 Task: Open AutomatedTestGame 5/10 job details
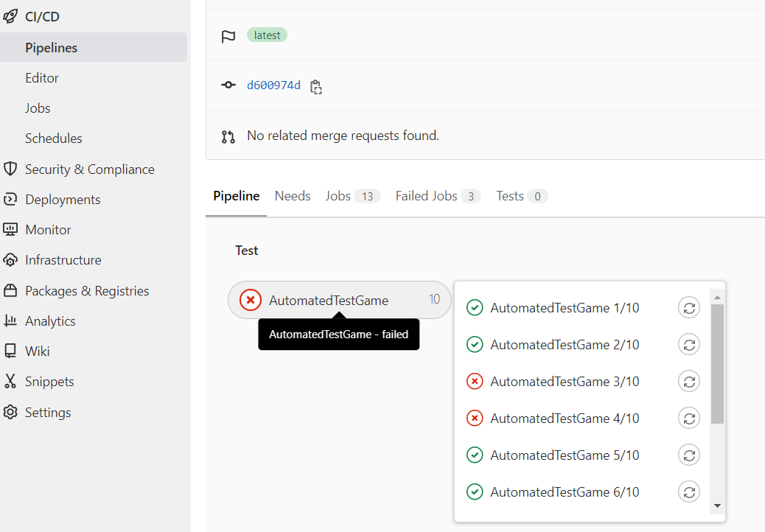pyautogui.click(x=565, y=455)
